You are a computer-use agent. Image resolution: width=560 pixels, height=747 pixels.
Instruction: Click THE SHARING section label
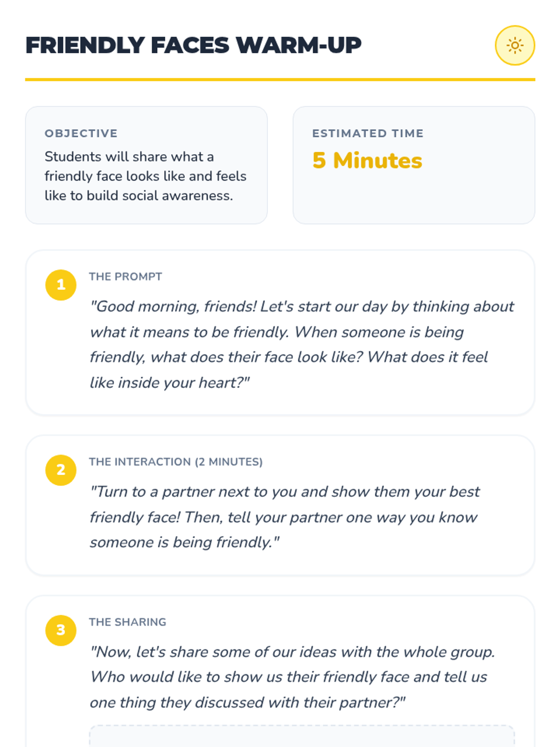coord(128,622)
